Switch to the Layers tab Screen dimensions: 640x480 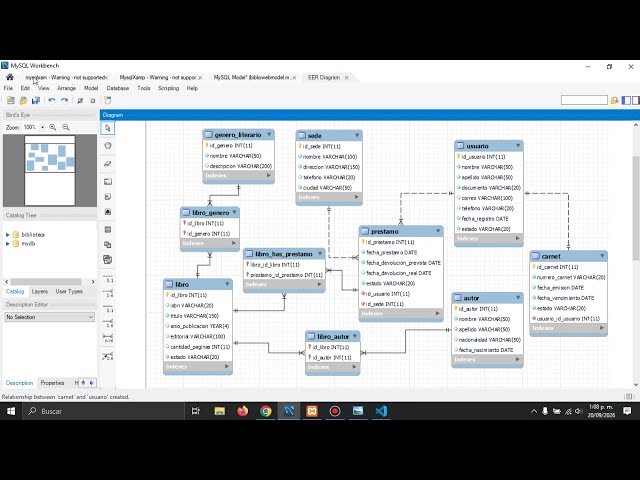[x=40, y=291]
